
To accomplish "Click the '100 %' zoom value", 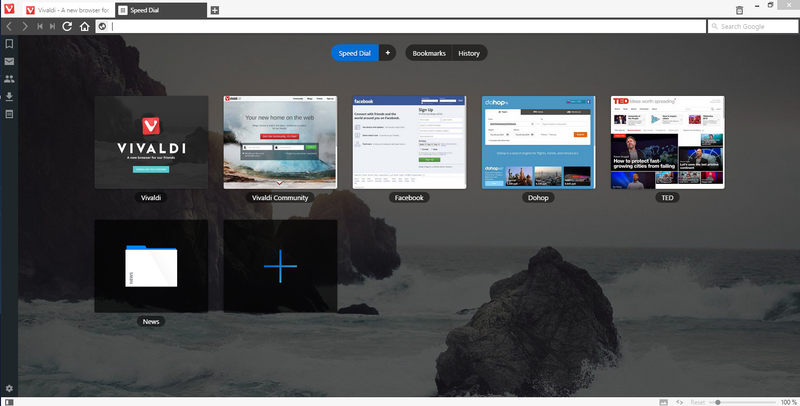I will pos(788,402).
